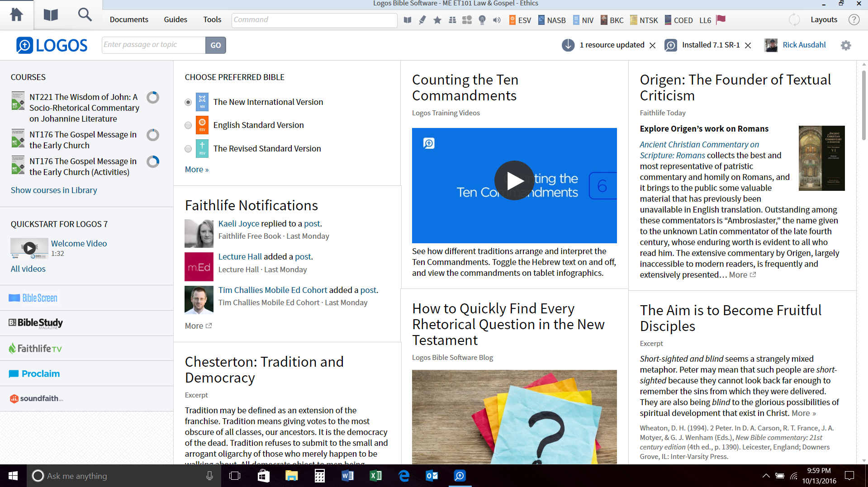The image size is (868, 487).
Task: Click the red flag shortcut icon
Action: (x=721, y=19)
